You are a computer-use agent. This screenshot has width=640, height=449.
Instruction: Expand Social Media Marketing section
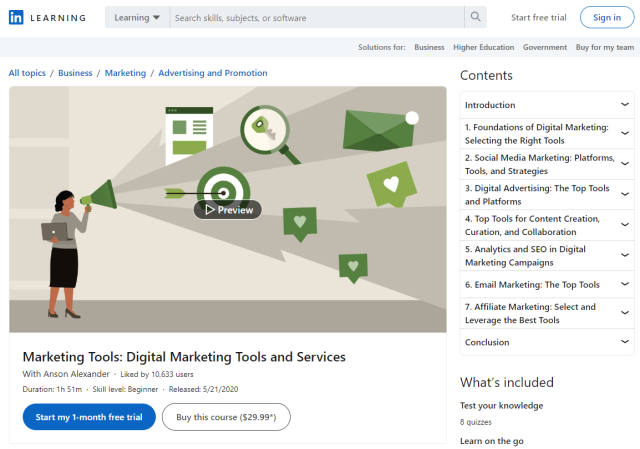coord(625,164)
